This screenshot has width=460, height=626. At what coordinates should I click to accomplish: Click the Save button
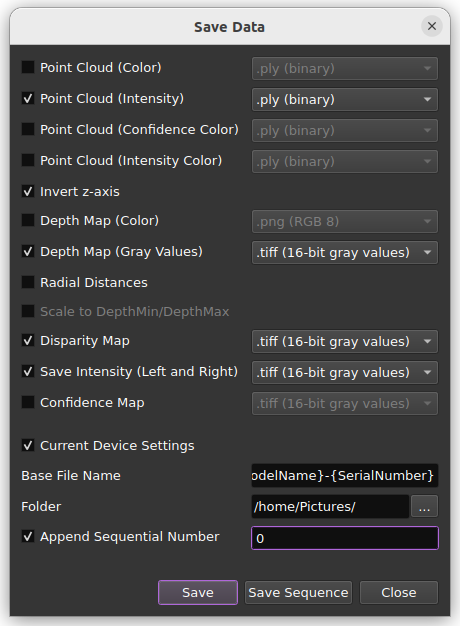pyautogui.click(x=198, y=592)
